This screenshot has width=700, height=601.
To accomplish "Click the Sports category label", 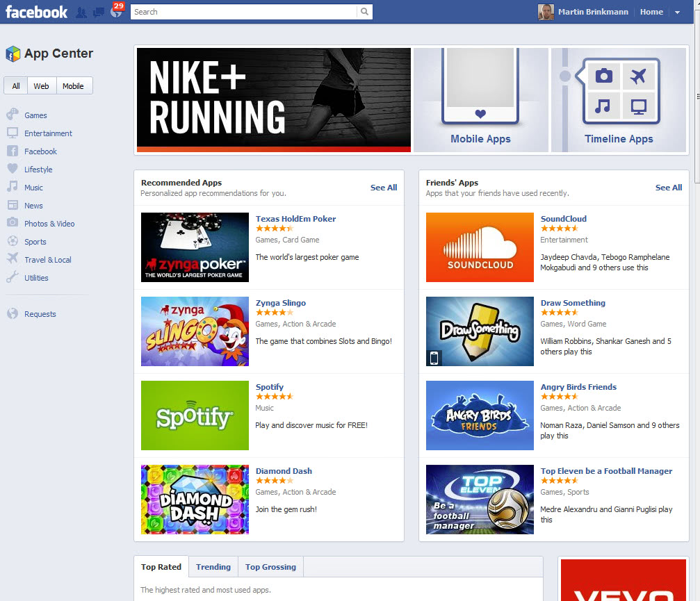I will coord(35,242).
